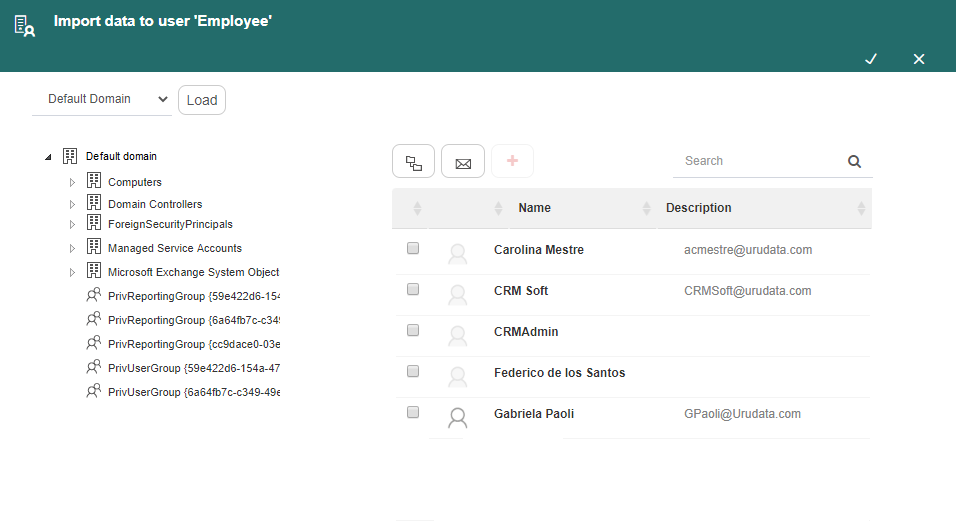
Task: Click into the Search input field
Action: pyautogui.click(x=759, y=161)
